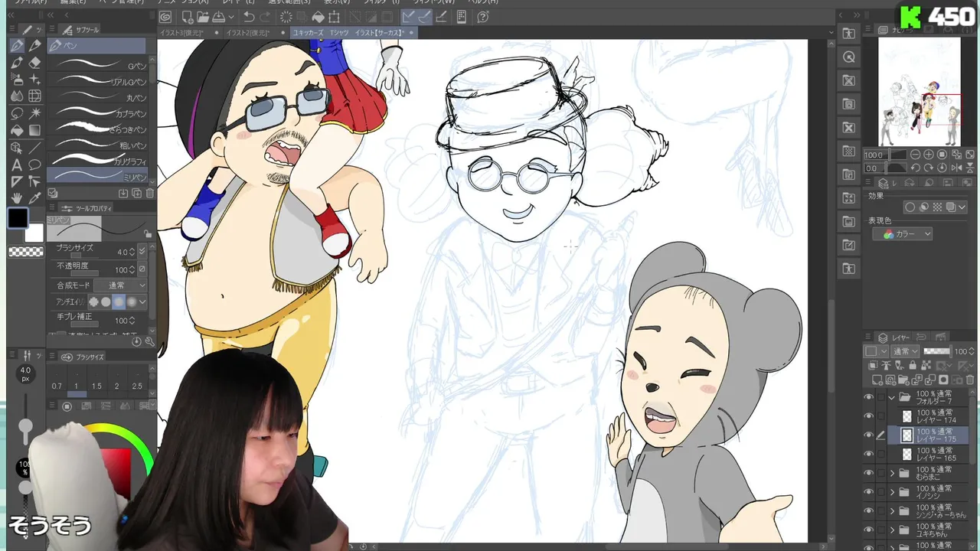Screen dimensions: 980x551
Task: Click the ブラシサイズ value field
Action: pyautogui.click(x=122, y=251)
